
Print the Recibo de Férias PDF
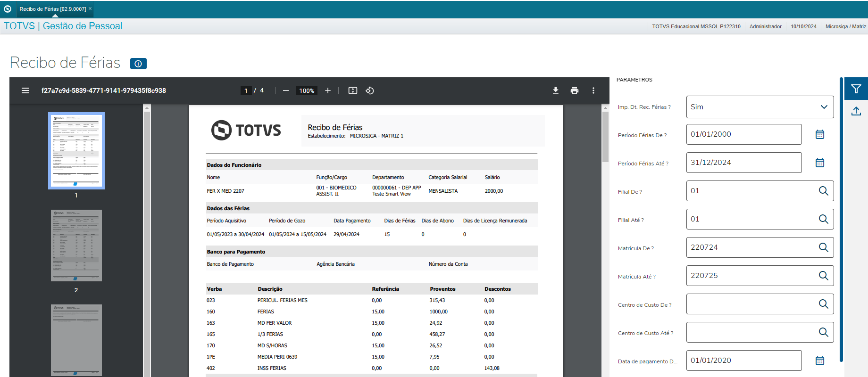coord(575,90)
